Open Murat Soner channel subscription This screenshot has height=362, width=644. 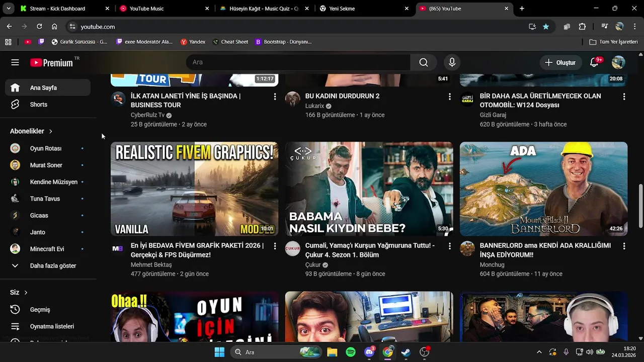click(48, 165)
